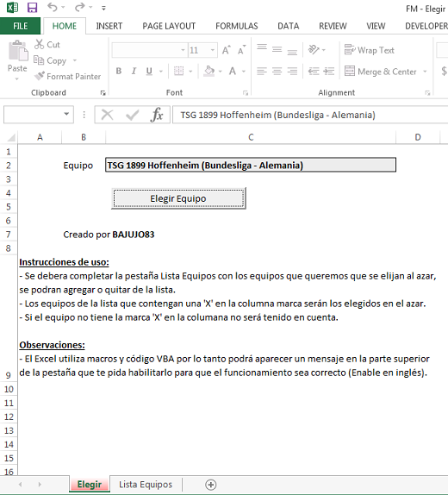
Task: Select the Elegir sheet tab
Action: (90, 485)
